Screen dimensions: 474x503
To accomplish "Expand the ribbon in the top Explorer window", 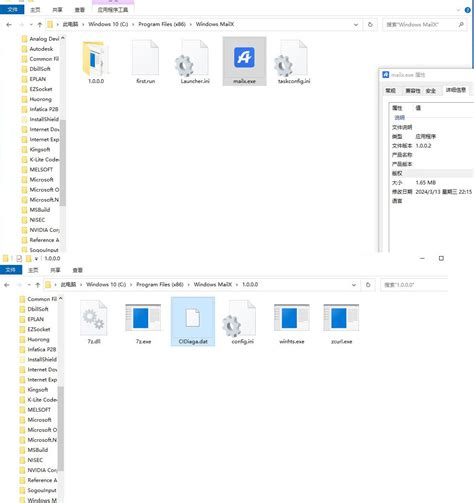I will [458, 10].
